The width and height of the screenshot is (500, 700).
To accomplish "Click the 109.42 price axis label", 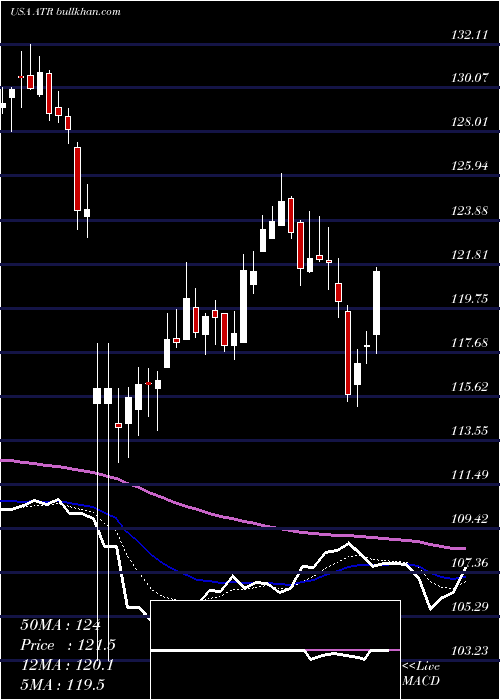I will [x=469, y=519].
